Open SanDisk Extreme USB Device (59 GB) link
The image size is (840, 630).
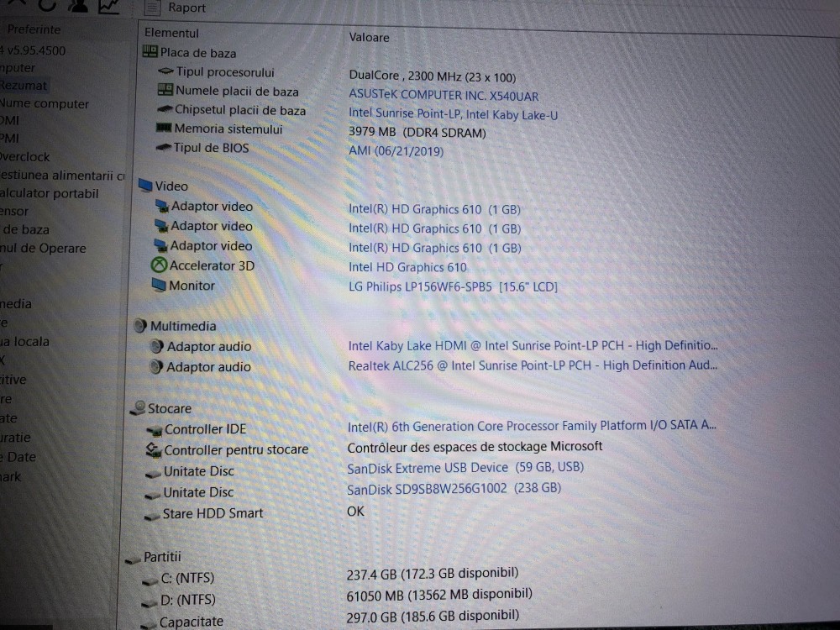point(465,468)
